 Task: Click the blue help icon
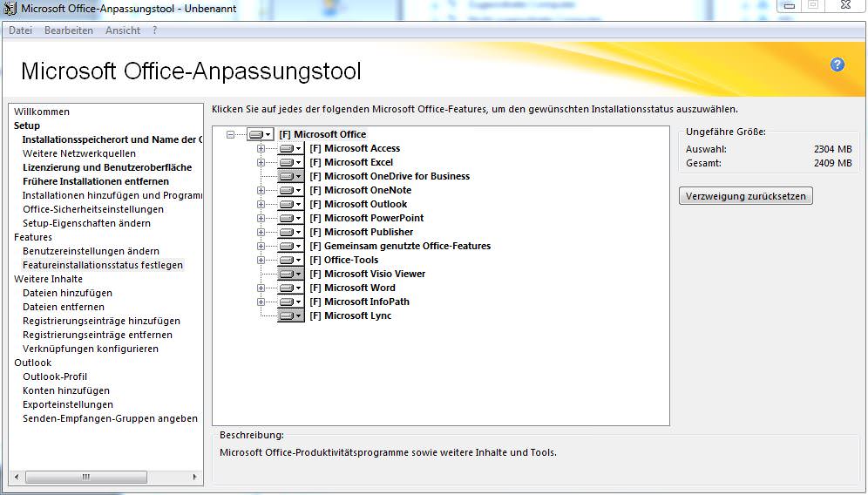coord(837,64)
